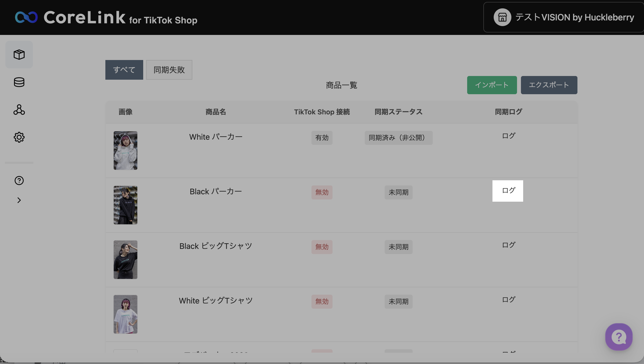Expand sidebar with chevron arrow
This screenshot has height=364, width=644.
(x=19, y=200)
